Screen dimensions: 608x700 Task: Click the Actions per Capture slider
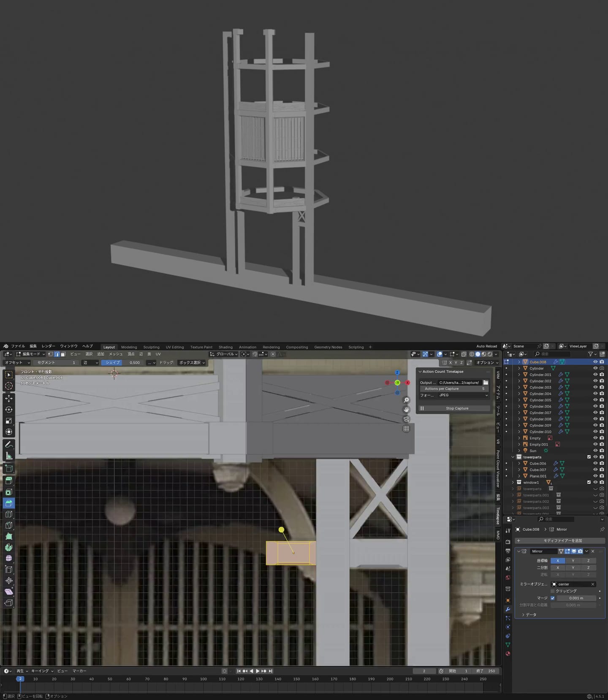pos(454,389)
